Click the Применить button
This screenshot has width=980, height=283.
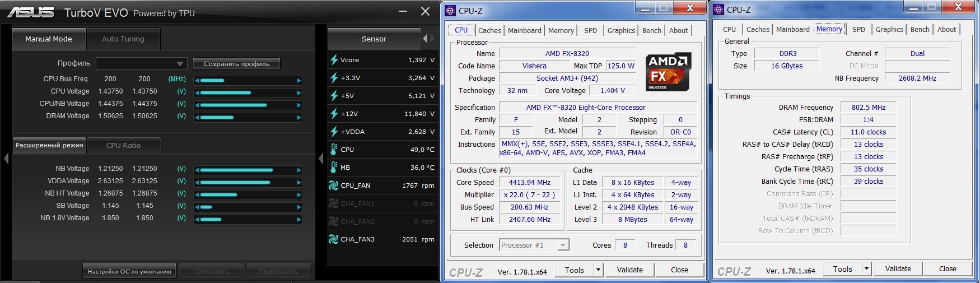(x=278, y=271)
